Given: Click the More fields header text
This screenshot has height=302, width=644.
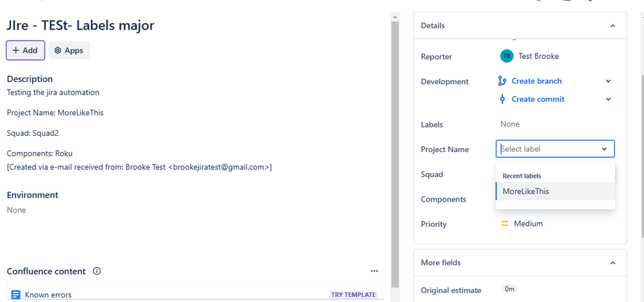Looking at the screenshot, I should click(x=441, y=263).
